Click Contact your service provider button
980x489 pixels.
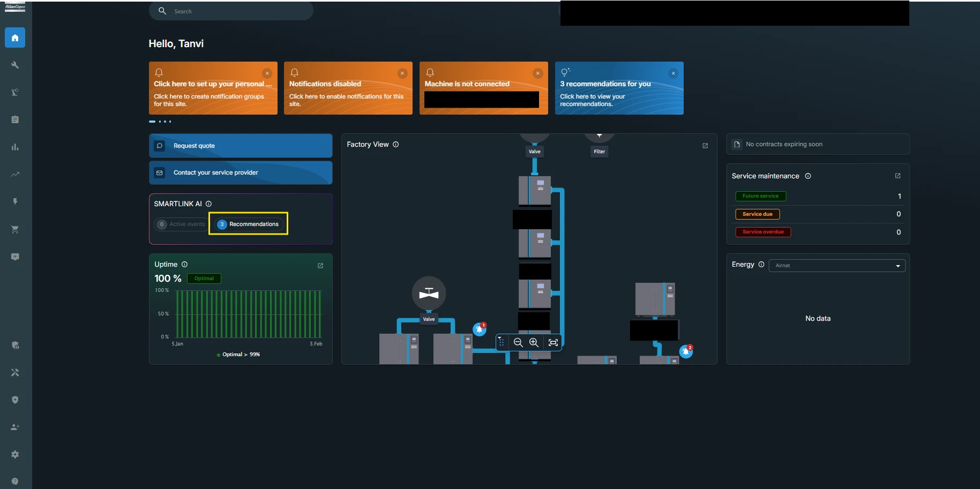[x=241, y=172]
